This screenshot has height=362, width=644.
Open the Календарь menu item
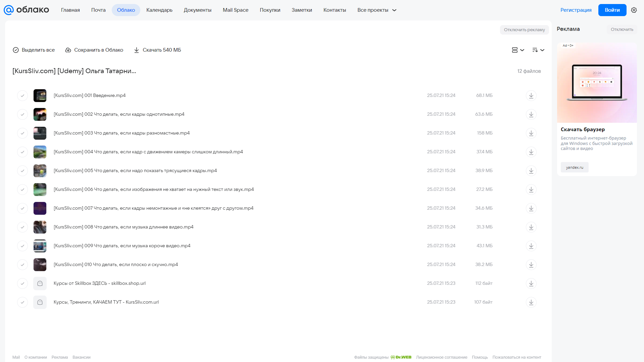(x=159, y=10)
